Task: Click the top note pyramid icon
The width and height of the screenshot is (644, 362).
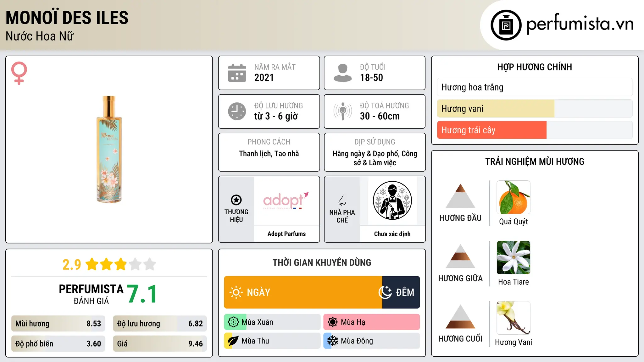Action: point(460,196)
